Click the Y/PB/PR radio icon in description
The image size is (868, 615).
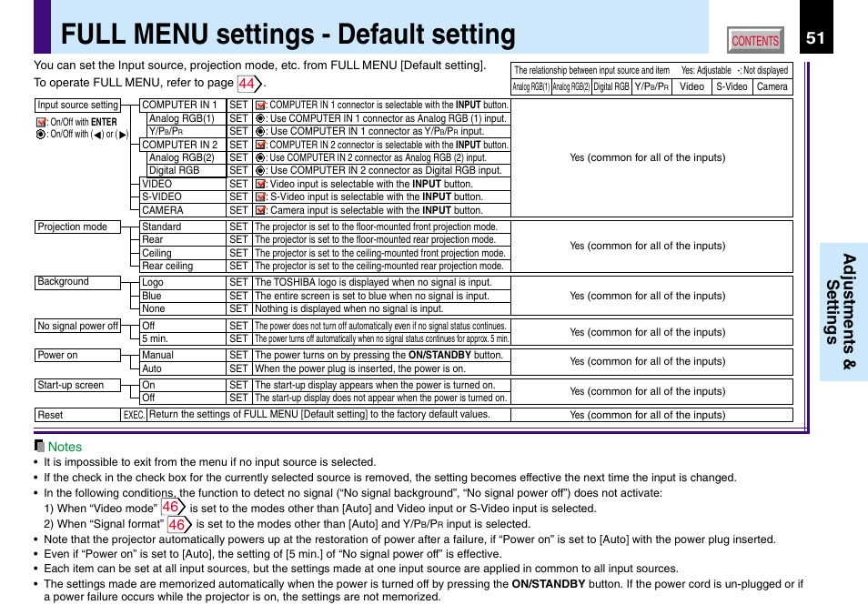coord(260,132)
